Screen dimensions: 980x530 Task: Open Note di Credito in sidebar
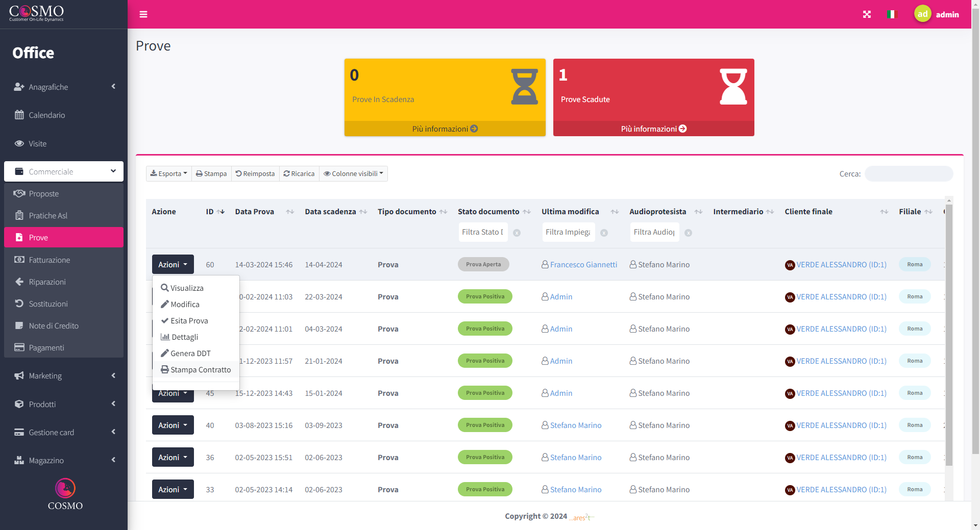(x=64, y=326)
